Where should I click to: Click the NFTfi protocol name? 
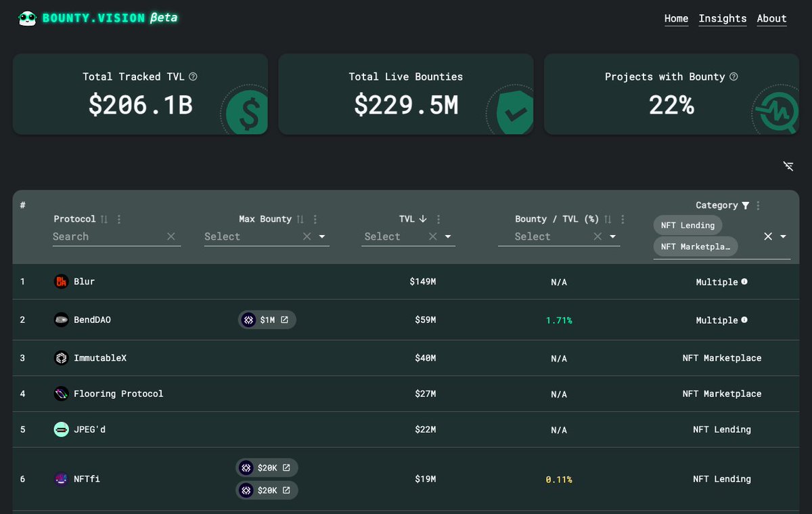click(87, 479)
